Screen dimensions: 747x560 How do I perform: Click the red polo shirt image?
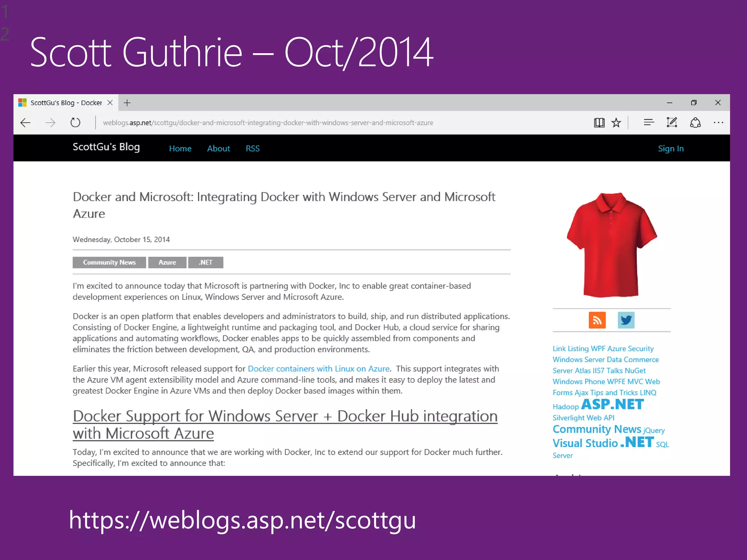tap(612, 245)
